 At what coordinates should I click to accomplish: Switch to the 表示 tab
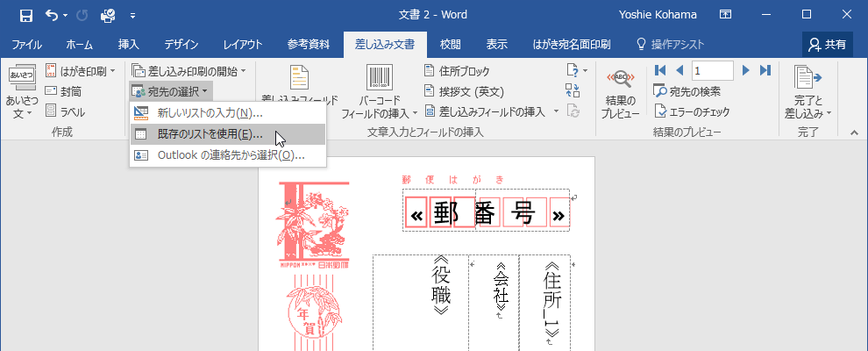coord(496,45)
